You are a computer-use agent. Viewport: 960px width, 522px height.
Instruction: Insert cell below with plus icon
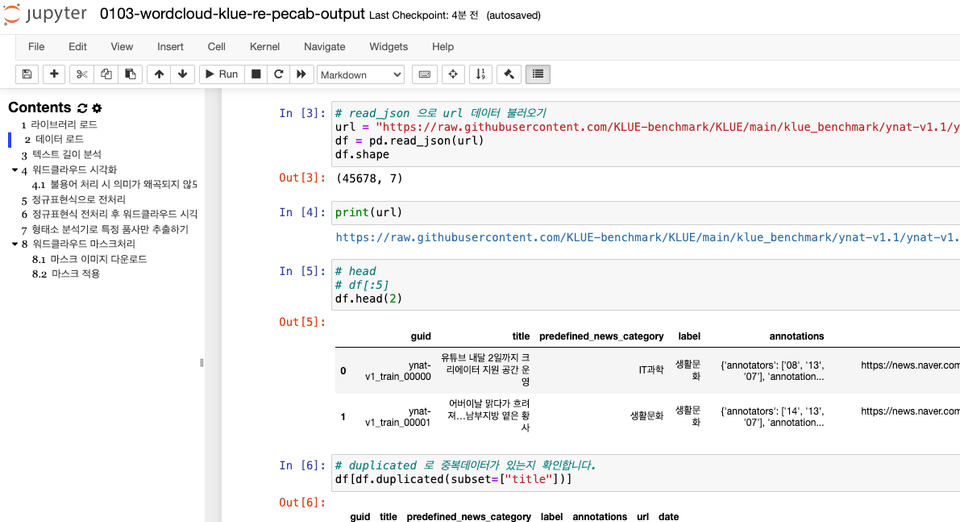click(x=54, y=74)
